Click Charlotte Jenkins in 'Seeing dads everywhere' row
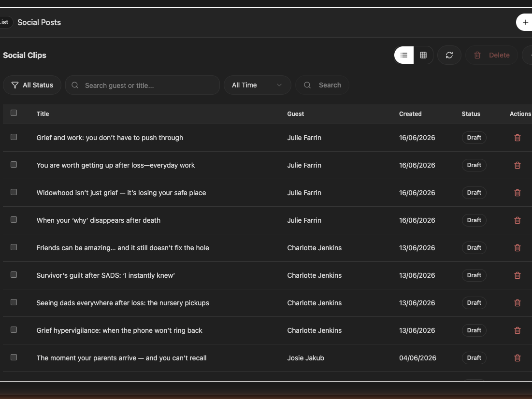 click(x=315, y=303)
